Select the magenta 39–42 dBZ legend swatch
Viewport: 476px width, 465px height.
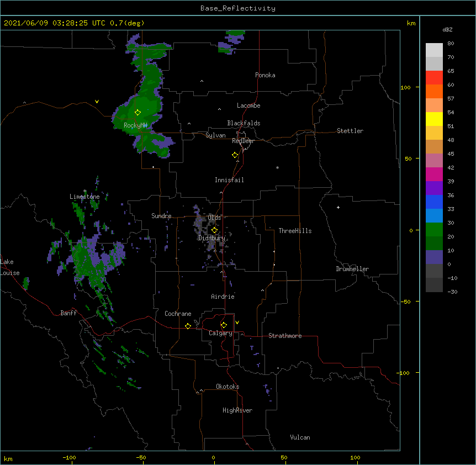coord(434,174)
